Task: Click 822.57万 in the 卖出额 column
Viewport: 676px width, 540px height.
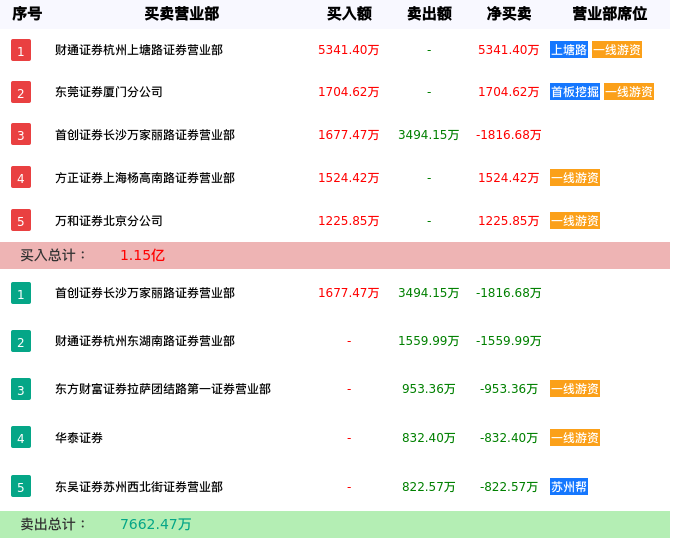Action: [429, 487]
